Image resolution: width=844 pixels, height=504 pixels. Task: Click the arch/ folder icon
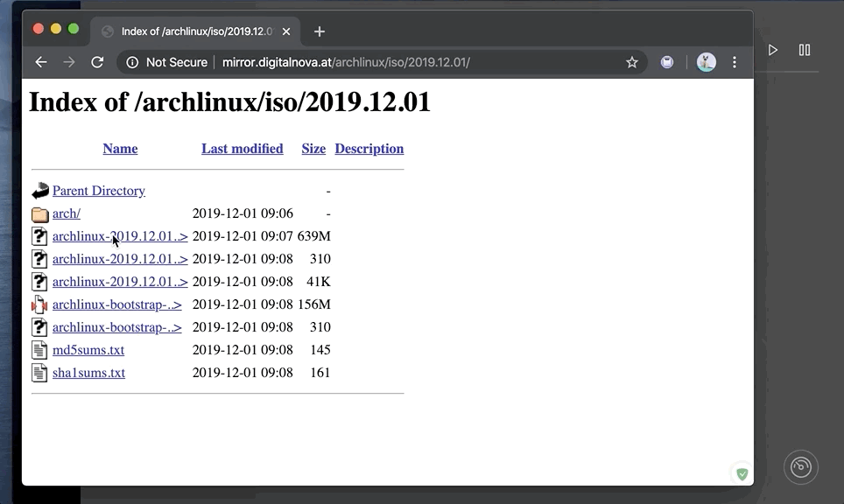coord(39,214)
